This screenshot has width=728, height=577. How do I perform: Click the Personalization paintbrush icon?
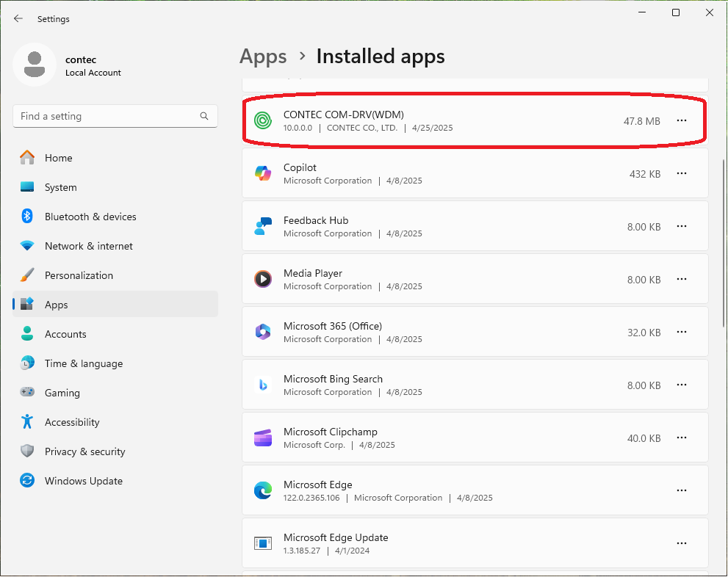point(27,275)
